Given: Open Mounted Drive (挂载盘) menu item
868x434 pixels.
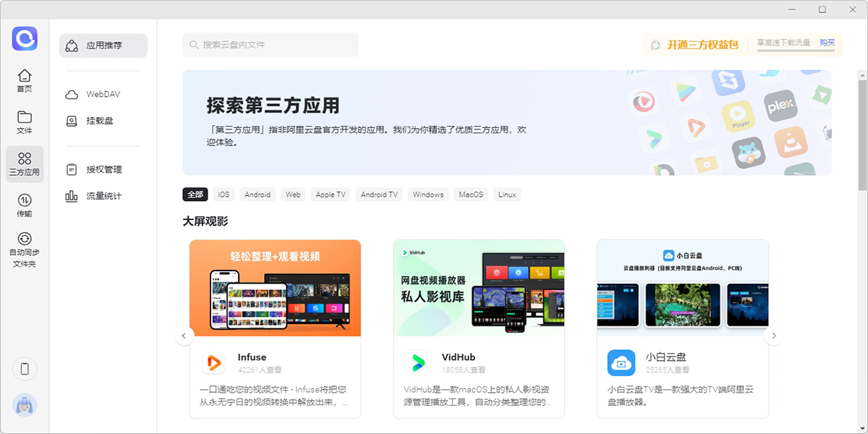Looking at the screenshot, I should [x=103, y=121].
